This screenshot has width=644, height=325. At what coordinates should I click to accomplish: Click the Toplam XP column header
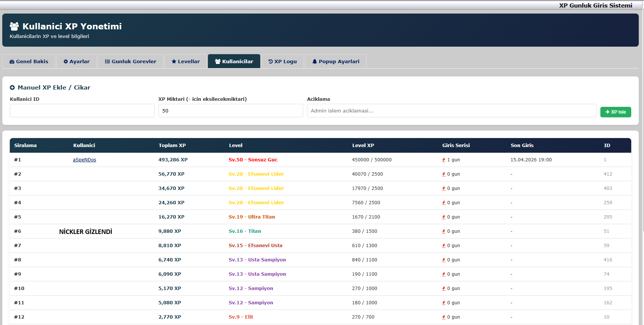coord(172,146)
